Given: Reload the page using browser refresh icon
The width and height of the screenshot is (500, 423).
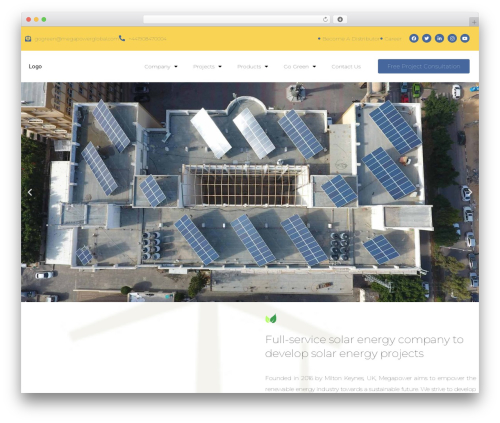Looking at the screenshot, I should click(x=325, y=19).
